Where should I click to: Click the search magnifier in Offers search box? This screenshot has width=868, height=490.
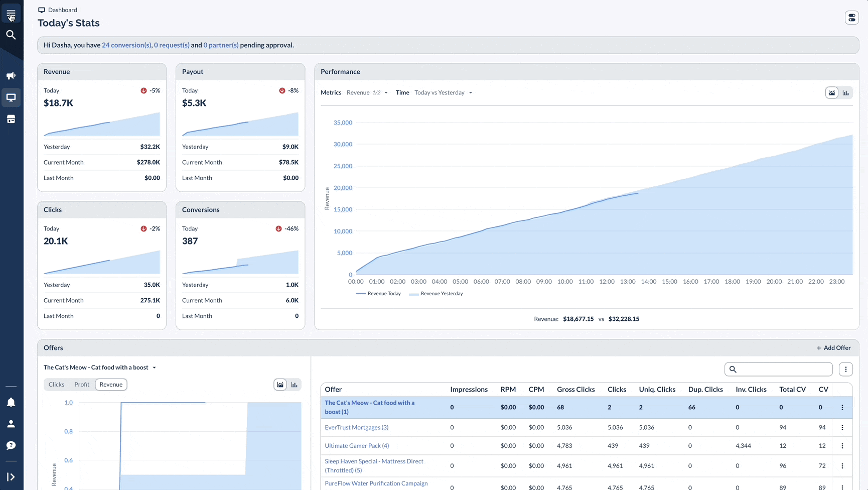(x=733, y=370)
